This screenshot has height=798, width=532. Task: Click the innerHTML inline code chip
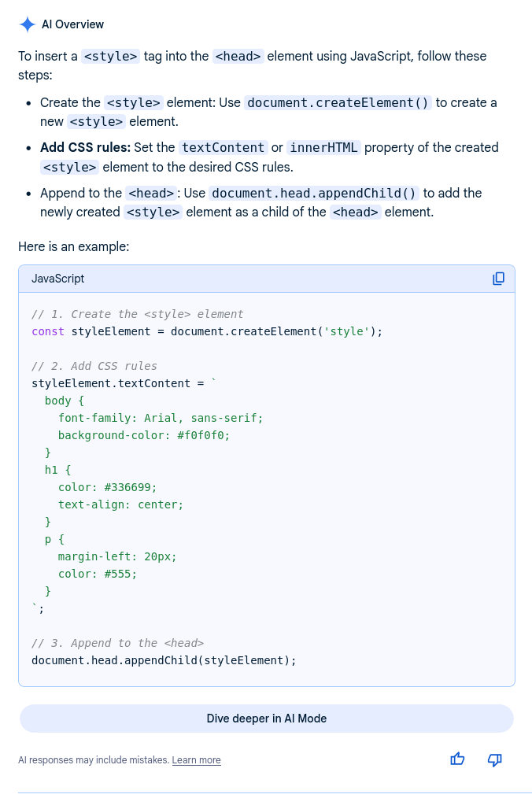(x=323, y=147)
